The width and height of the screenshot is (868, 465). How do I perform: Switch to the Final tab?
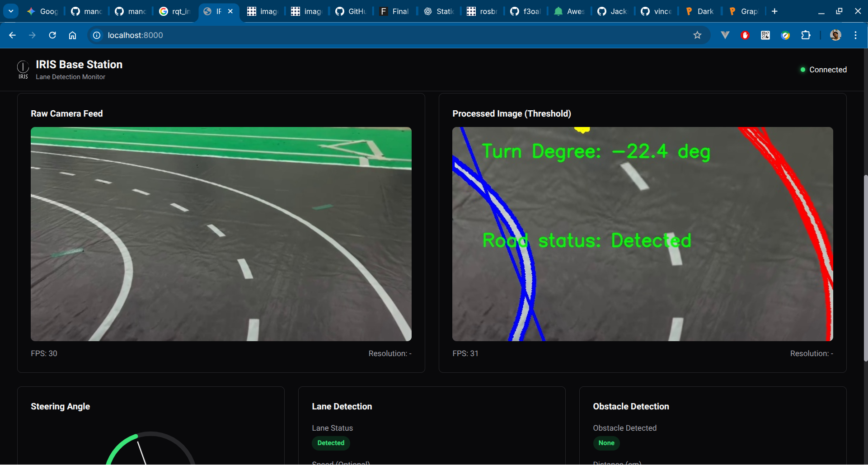(x=394, y=11)
